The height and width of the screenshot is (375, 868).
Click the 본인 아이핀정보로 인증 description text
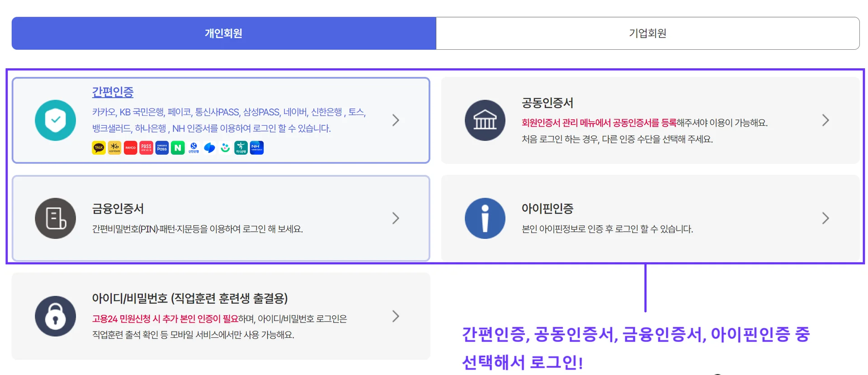pos(607,229)
